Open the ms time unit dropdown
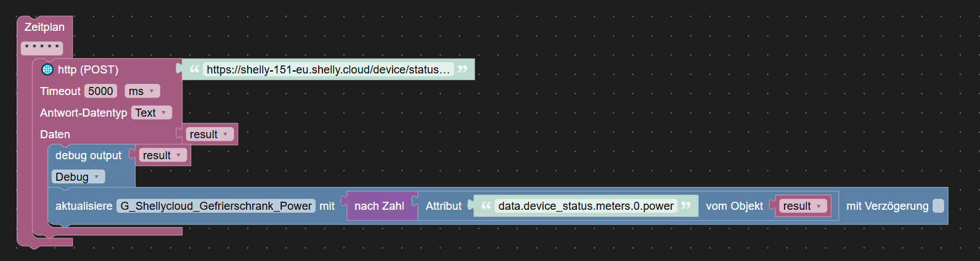 pos(142,91)
